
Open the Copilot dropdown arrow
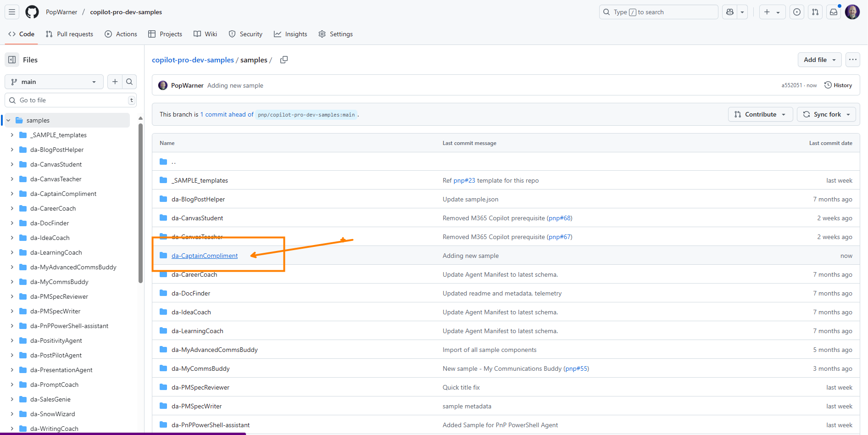coord(742,12)
